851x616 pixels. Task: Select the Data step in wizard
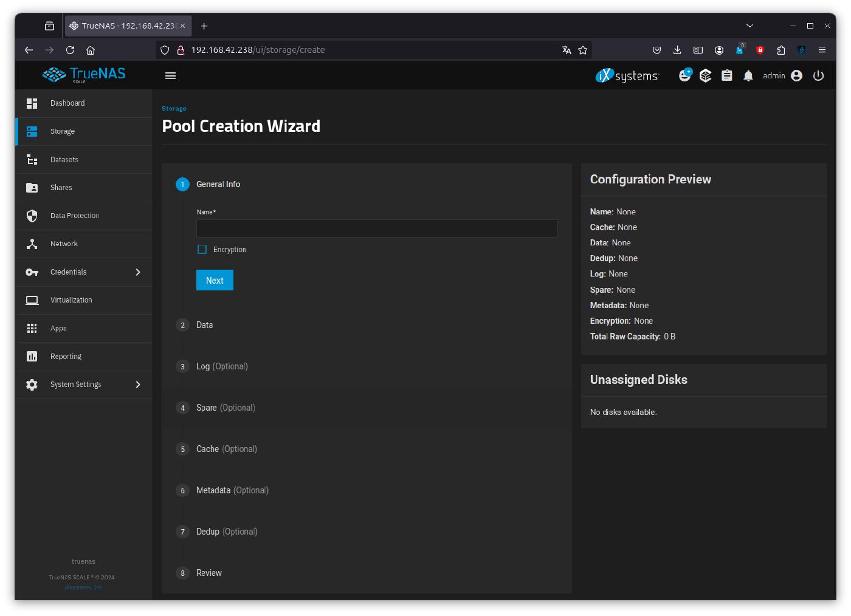(x=204, y=325)
